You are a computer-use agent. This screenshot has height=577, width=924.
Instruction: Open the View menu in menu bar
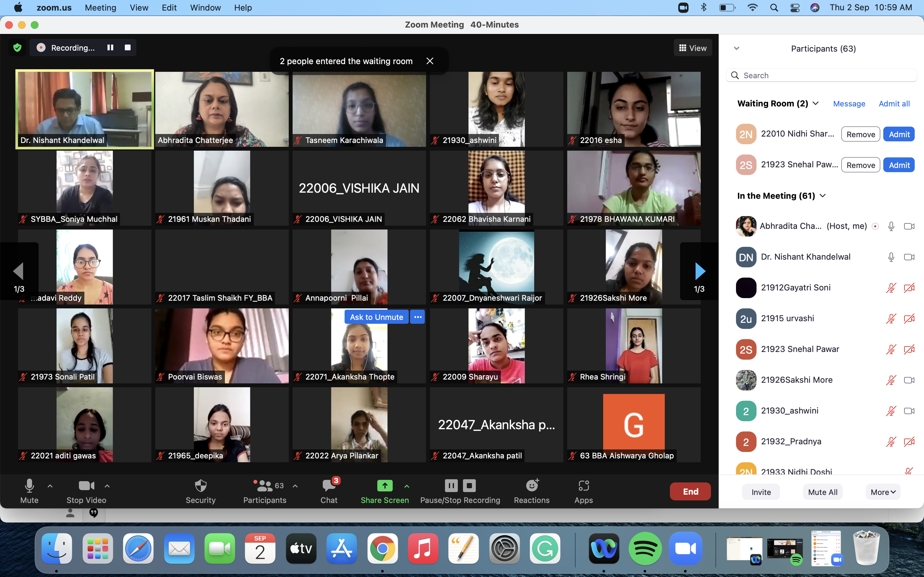[x=139, y=8]
